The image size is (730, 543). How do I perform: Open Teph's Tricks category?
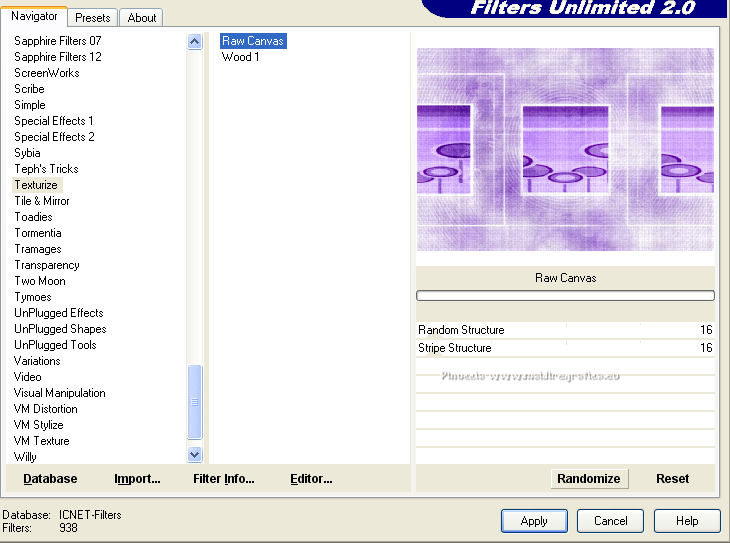pos(46,169)
